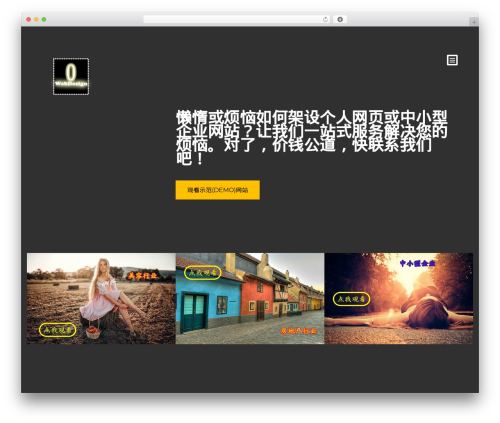Click the 中小型企业 label text
The height and width of the screenshot is (423, 500).
(x=417, y=263)
